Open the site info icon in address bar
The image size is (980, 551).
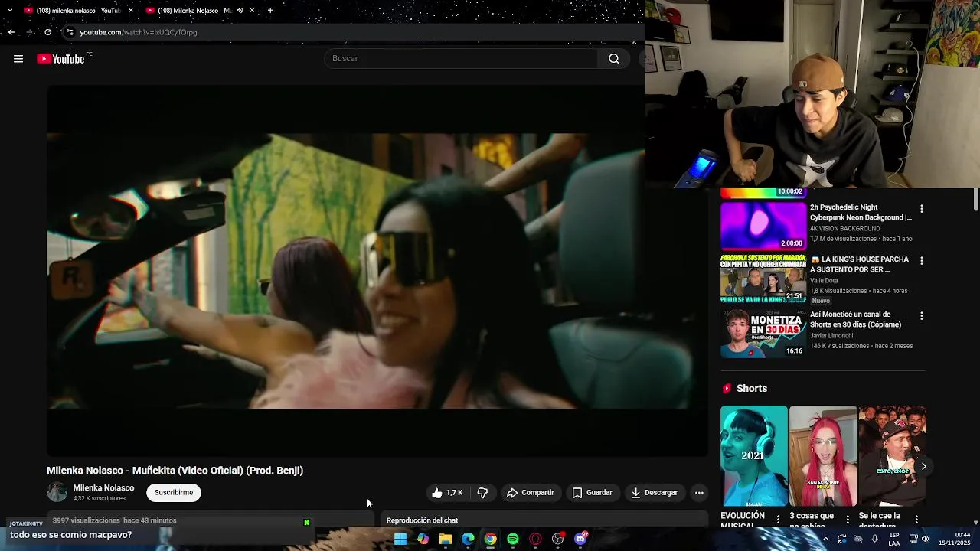[x=70, y=32]
